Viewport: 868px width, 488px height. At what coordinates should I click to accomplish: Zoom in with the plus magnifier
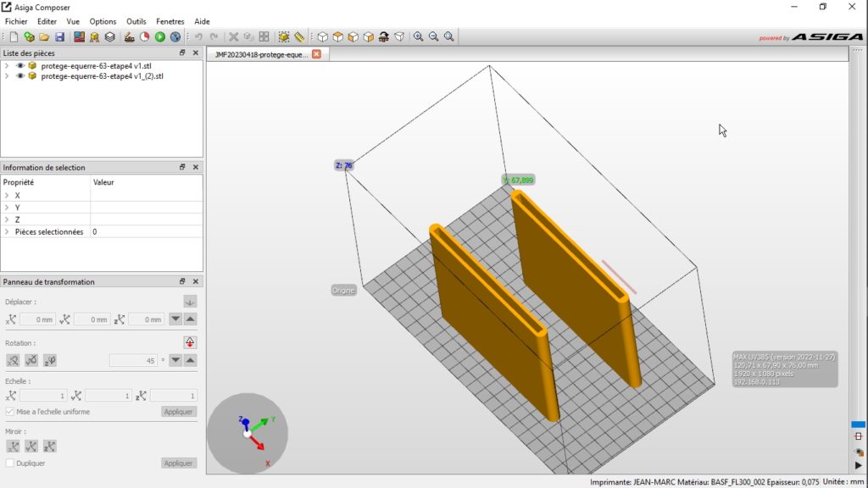coord(419,37)
